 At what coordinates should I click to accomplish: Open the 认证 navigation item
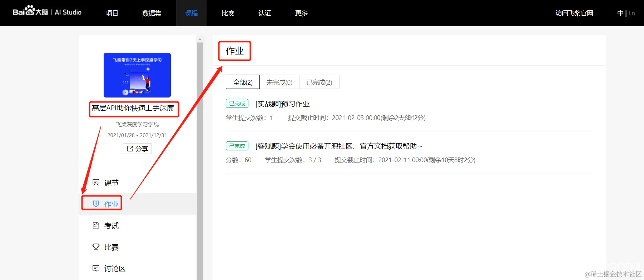tap(265, 13)
